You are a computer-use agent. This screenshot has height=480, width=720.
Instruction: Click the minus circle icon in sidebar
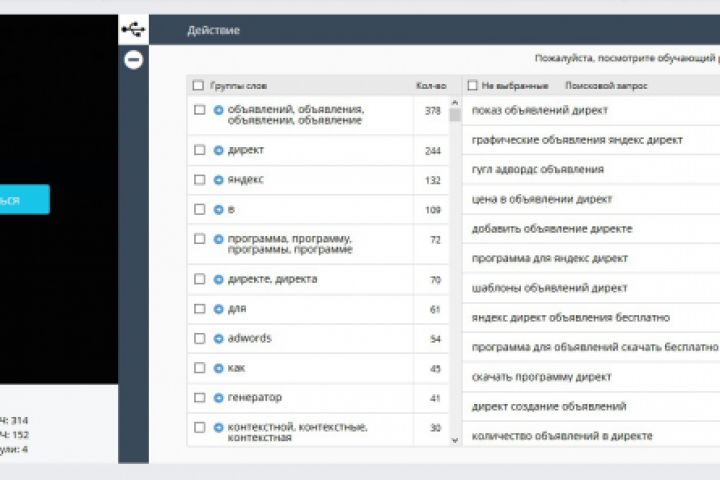[x=133, y=60]
